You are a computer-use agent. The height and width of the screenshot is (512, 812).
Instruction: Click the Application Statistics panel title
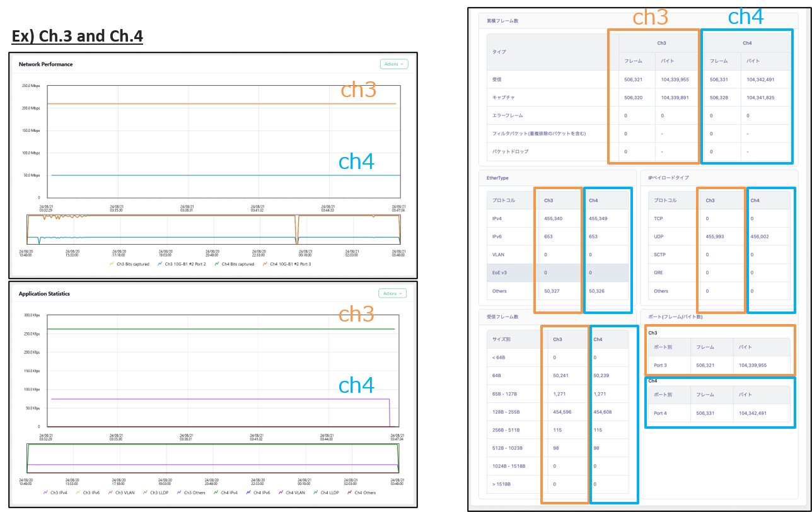point(44,294)
